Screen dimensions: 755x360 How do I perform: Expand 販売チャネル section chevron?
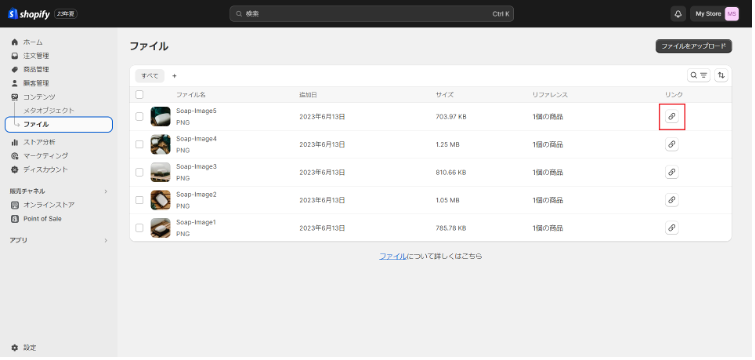(106, 192)
